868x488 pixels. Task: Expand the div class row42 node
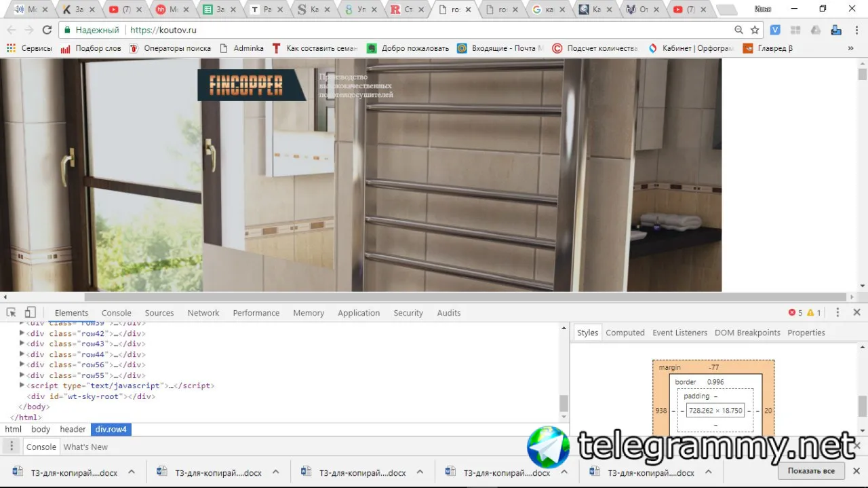click(x=22, y=333)
